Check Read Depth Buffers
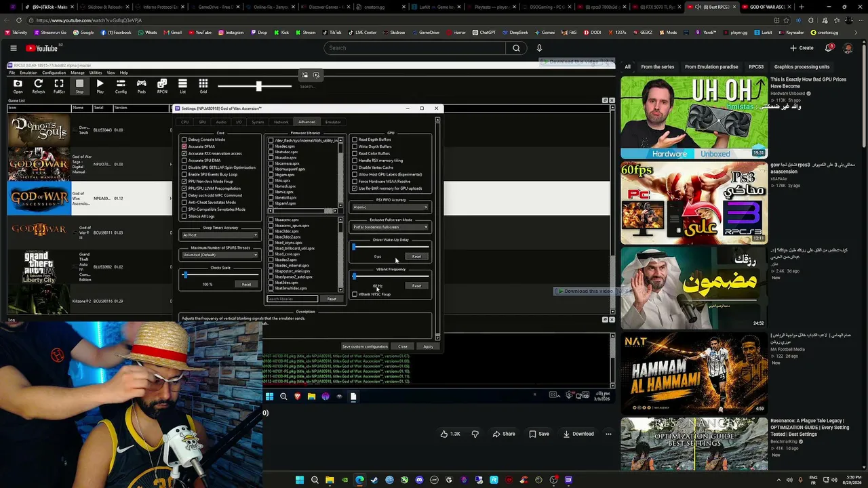The height and width of the screenshot is (488, 868). (355, 140)
